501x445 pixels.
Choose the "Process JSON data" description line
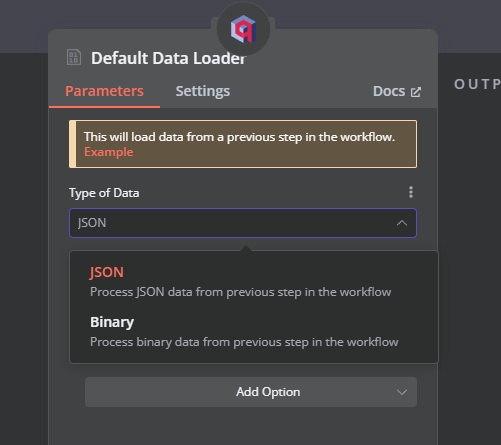pos(240,292)
